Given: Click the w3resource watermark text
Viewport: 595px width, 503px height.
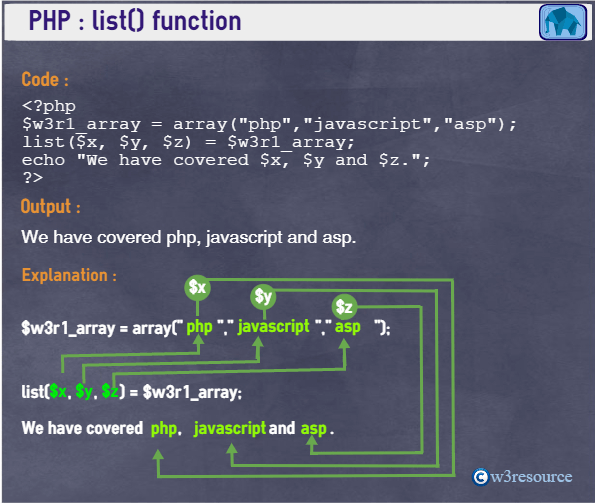Looking at the screenshot, I should (531, 477).
